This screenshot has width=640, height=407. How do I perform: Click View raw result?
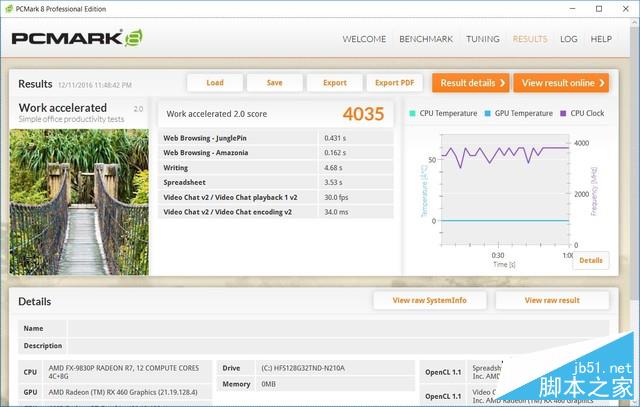[552, 300]
